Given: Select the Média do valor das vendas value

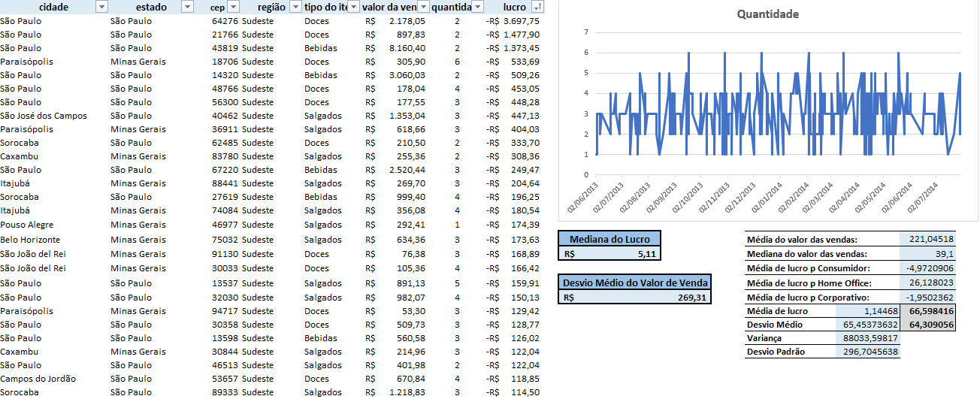Looking at the screenshot, I should [927, 240].
